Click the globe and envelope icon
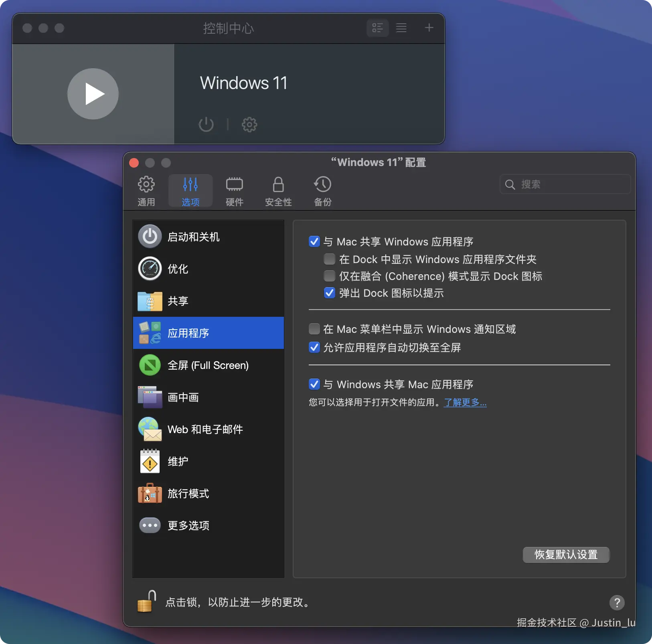The image size is (652, 644). (150, 429)
